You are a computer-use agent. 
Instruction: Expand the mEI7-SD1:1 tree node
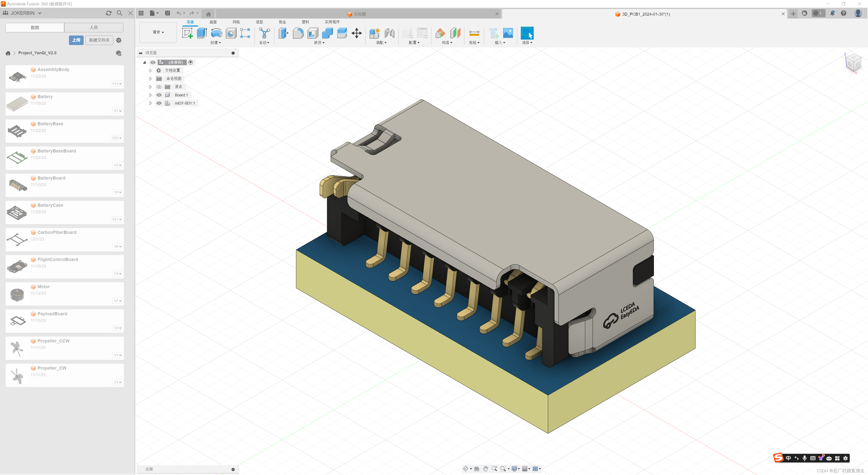(150, 103)
